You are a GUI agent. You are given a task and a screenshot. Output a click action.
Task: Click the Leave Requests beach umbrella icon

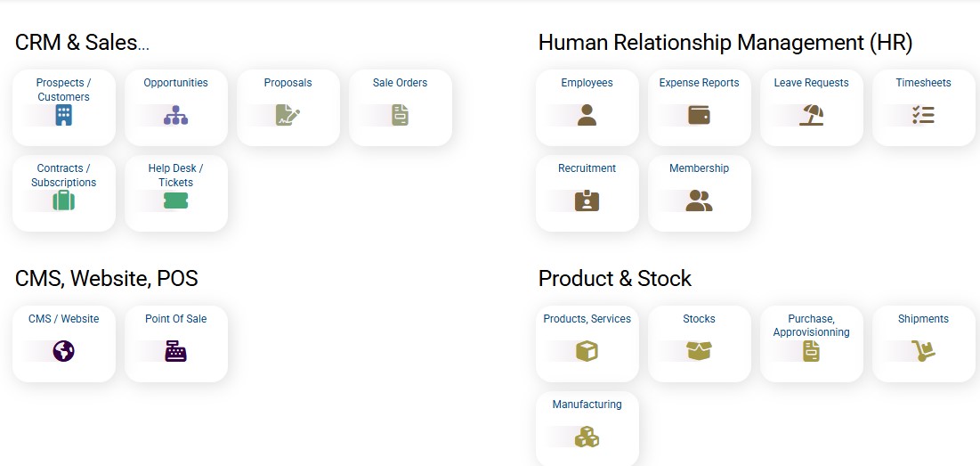tap(811, 115)
